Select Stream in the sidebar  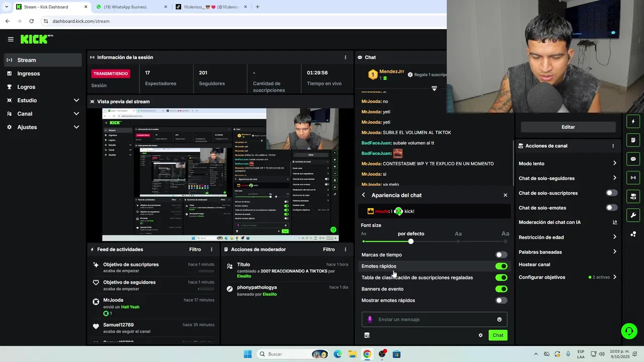pos(42,60)
